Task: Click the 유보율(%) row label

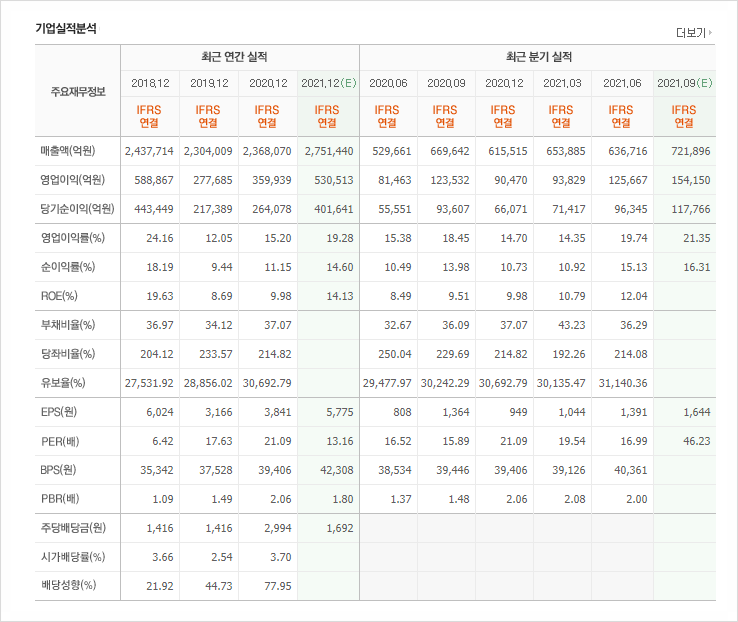Action: (x=63, y=383)
